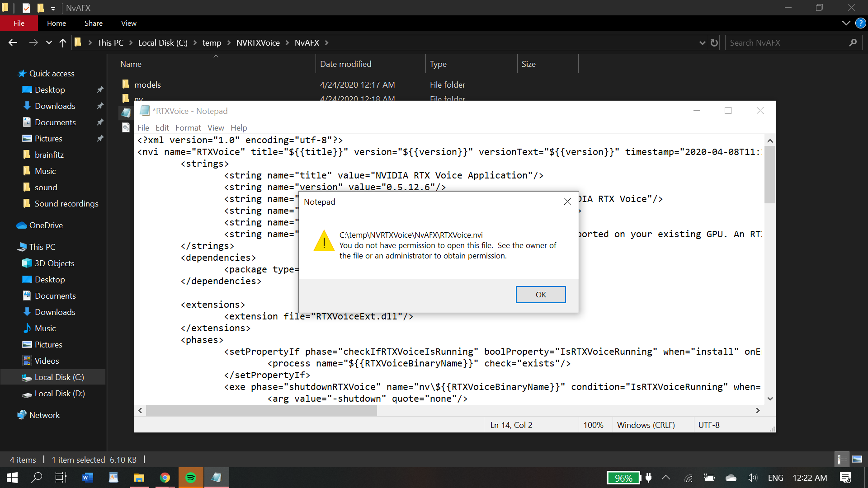Sort files by the Size column
The height and width of the screenshot is (488, 868).
(x=528, y=64)
